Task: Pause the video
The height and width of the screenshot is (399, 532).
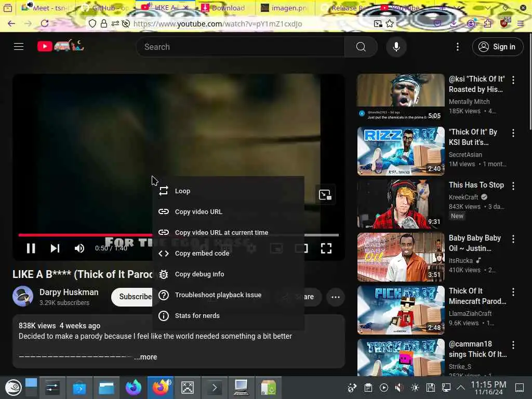Action: [31, 248]
